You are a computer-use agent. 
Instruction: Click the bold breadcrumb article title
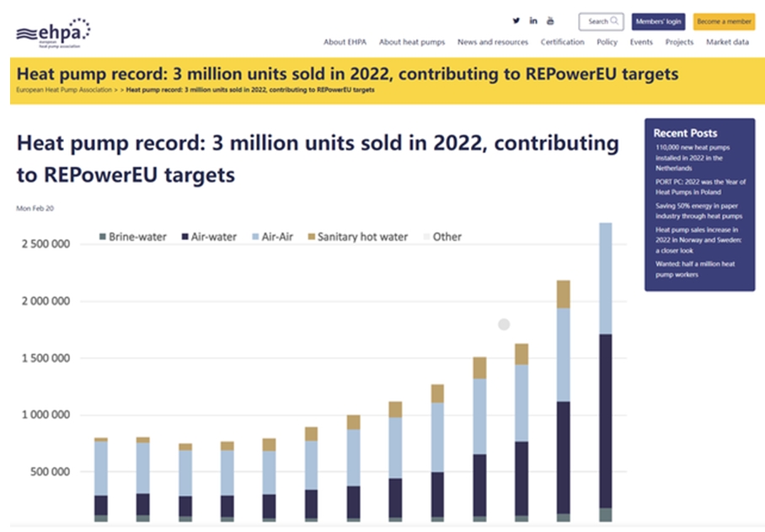click(250, 90)
